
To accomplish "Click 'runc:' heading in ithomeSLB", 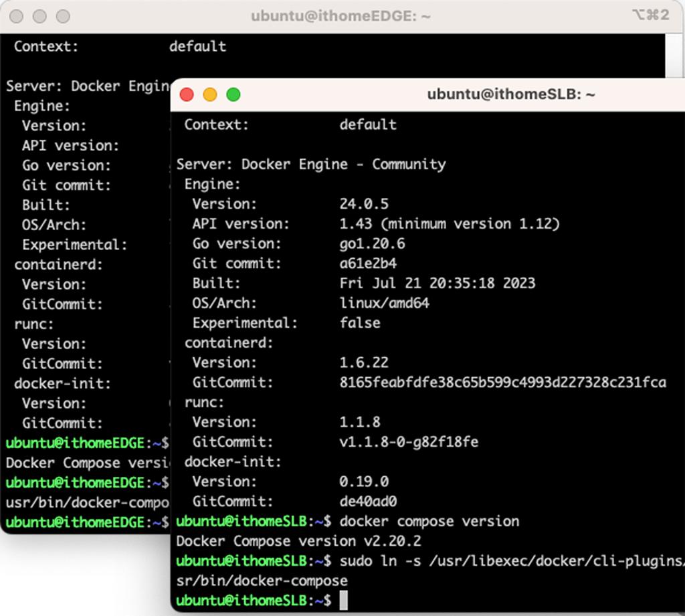I will point(204,402).
